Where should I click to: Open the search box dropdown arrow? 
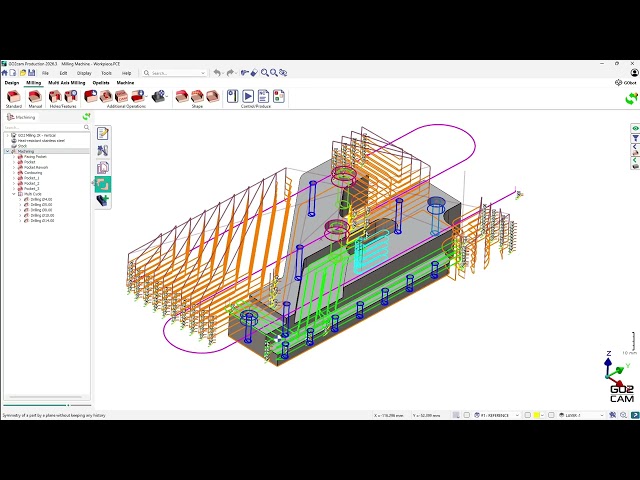pos(203,73)
